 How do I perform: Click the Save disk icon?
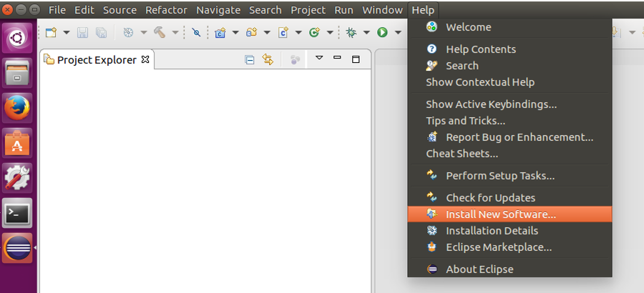pyautogui.click(x=82, y=32)
